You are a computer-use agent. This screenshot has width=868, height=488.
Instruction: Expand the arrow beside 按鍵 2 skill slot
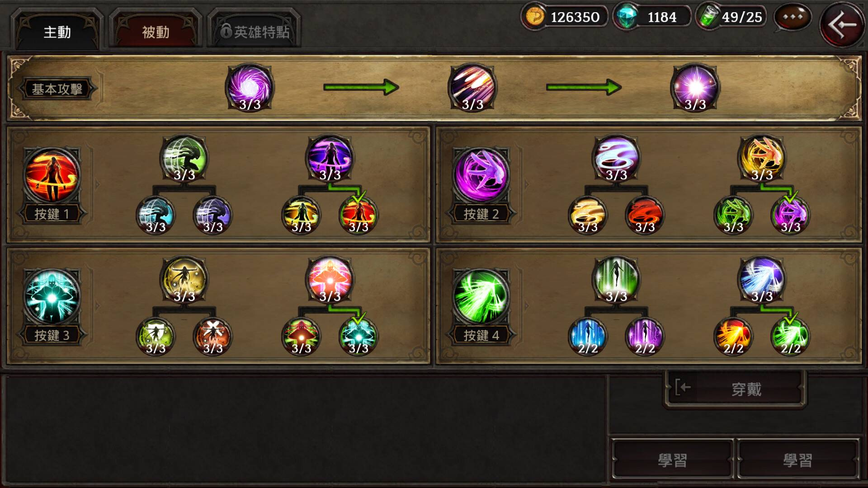526,184
